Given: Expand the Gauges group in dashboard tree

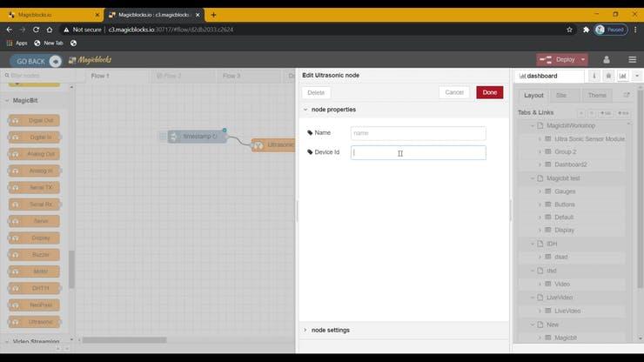Looking at the screenshot, I should (x=540, y=191).
